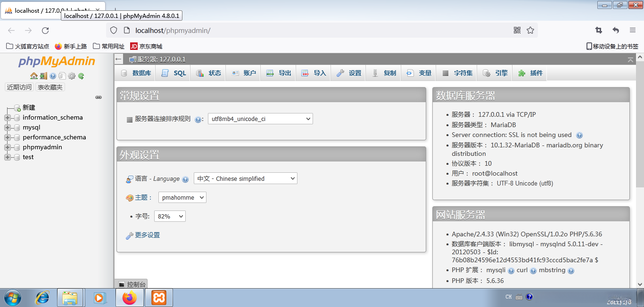Open the pmahomme theme dropdown

tap(182, 198)
